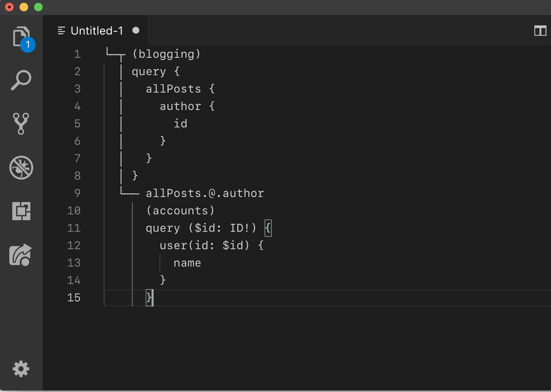
Task: Place cursor on "(blogging)" text
Action: coord(166,54)
